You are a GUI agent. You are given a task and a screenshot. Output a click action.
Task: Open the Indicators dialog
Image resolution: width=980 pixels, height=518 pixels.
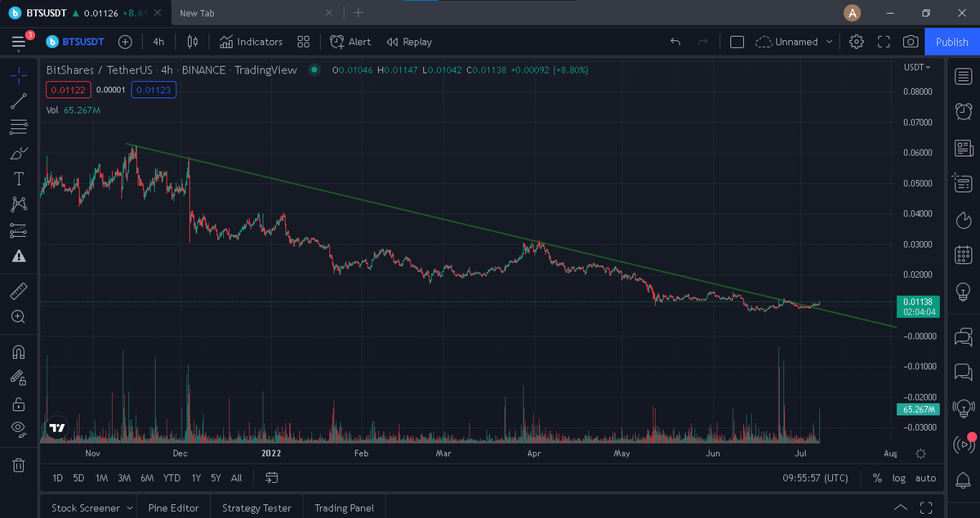pos(250,42)
